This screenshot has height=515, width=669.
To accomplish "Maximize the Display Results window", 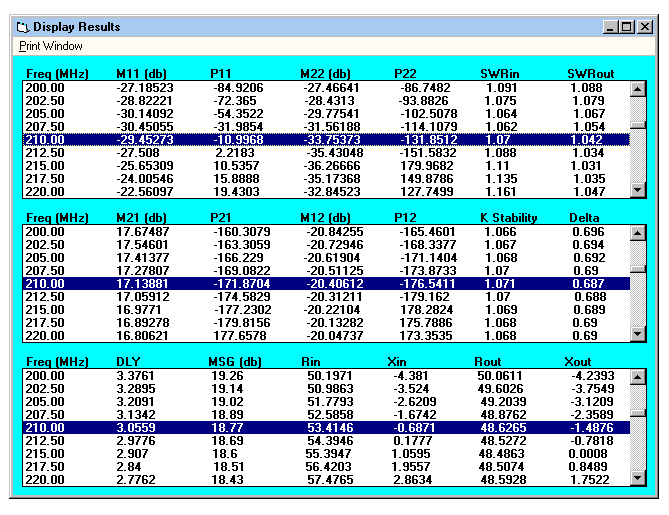I will coord(626,27).
